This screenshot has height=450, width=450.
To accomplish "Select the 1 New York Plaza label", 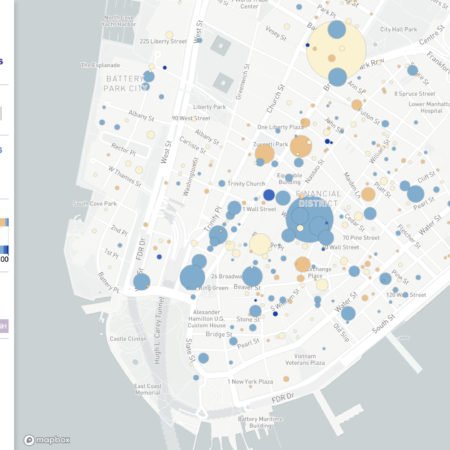I will point(250,382).
